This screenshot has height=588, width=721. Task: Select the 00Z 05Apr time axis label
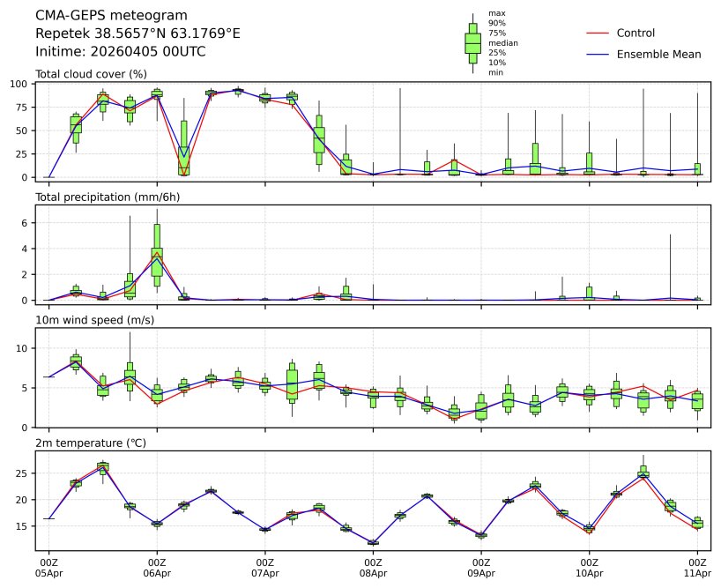[49, 567]
